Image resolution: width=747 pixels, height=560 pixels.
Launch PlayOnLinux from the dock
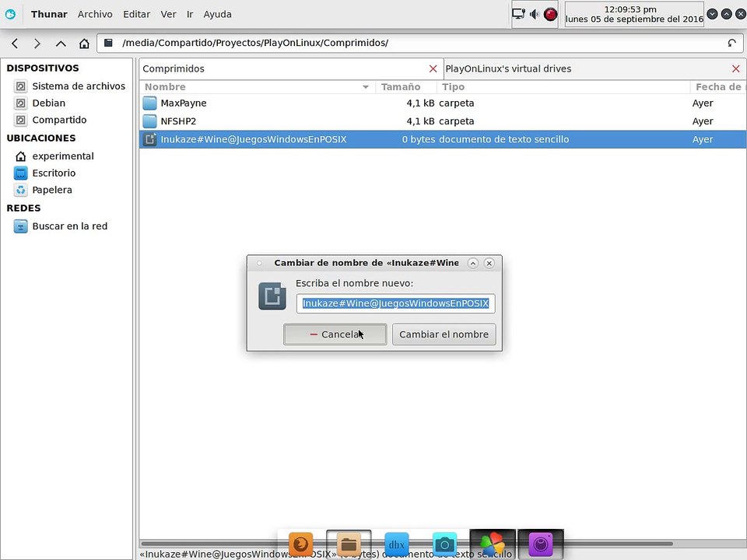point(493,544)
